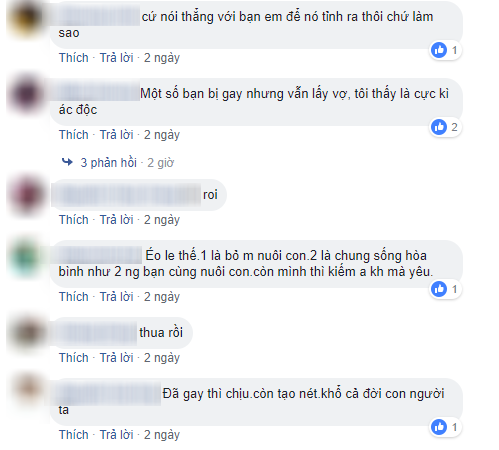
Task: Expand '3 phản hồi' replies thread
Action: (x=109, y=163)
